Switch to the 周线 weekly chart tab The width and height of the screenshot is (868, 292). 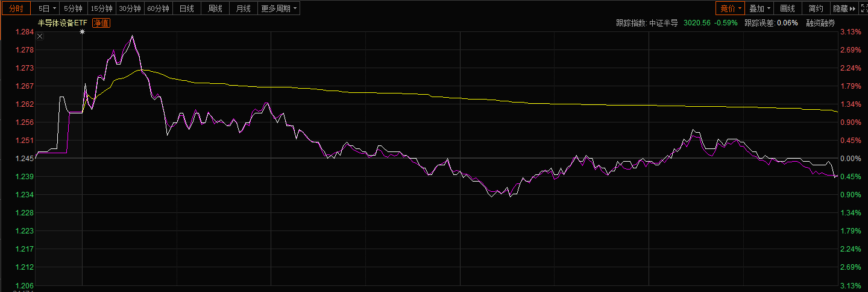click(215, 8)
